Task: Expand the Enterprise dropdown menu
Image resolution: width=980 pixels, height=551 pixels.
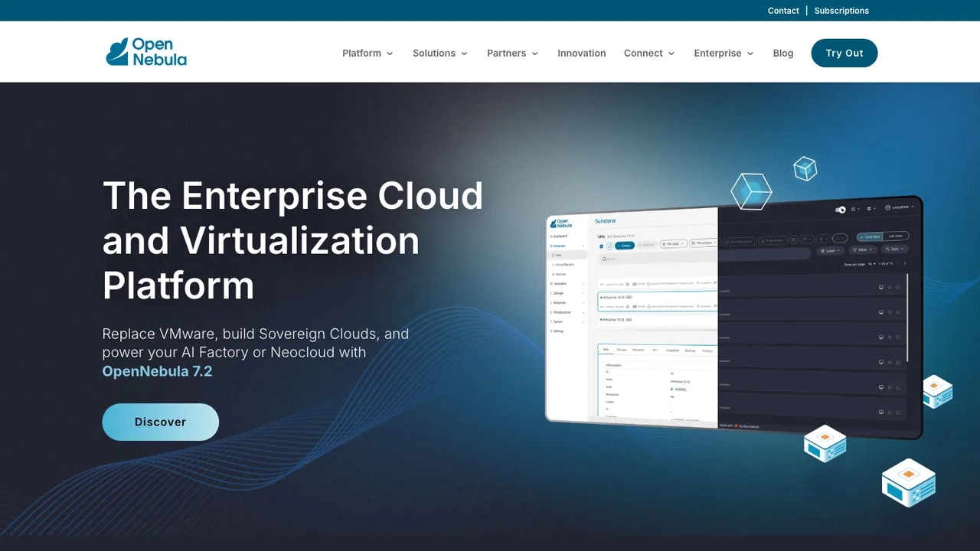Action: point(724,53)
